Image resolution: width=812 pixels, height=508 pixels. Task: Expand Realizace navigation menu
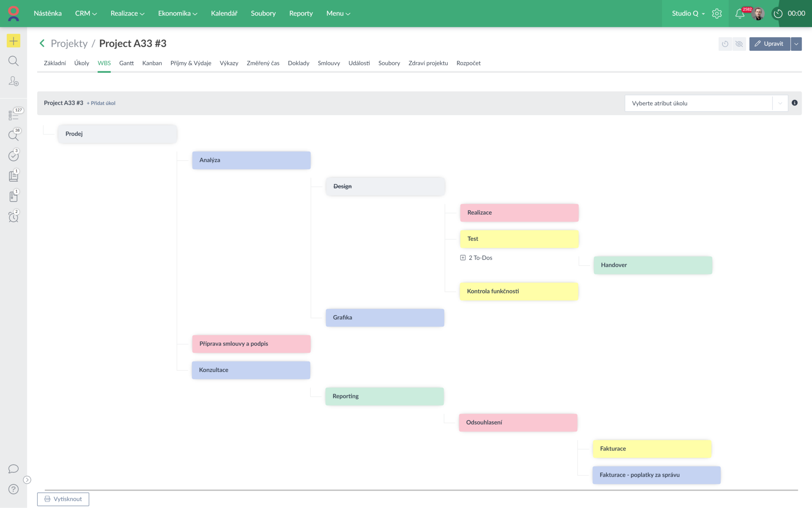click(x=126, y=13)
